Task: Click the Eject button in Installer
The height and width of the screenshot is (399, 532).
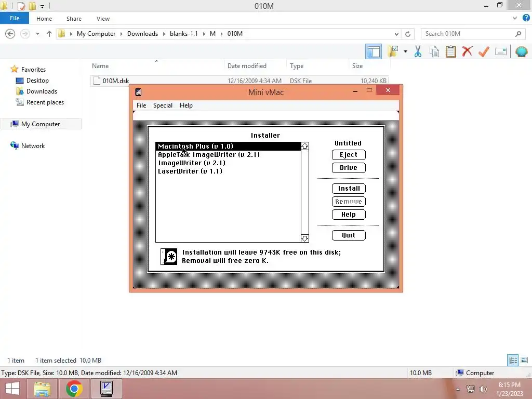Action: (349, 155)
